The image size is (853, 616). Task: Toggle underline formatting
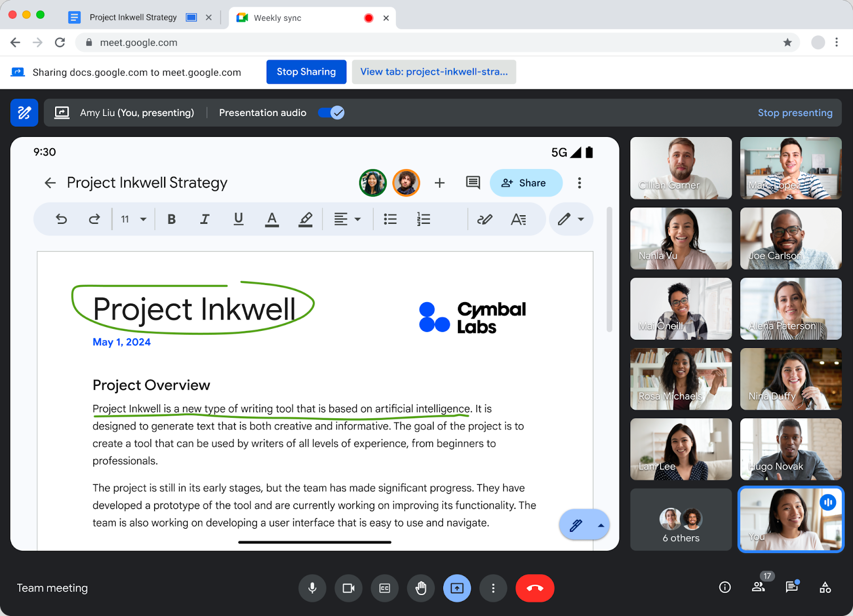click(x=238, y=218)
